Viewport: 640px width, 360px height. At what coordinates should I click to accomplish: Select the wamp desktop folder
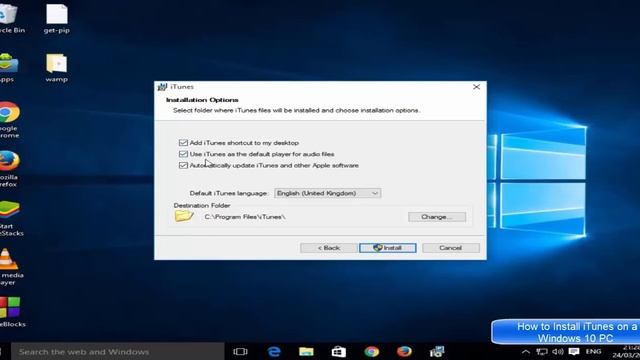(x=57, y=68)
